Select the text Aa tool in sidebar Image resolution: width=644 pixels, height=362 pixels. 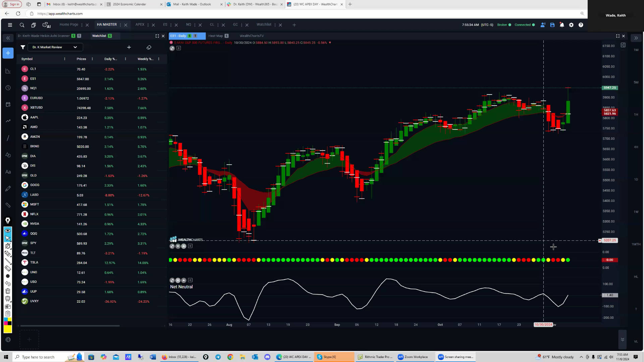pos(8,172)
